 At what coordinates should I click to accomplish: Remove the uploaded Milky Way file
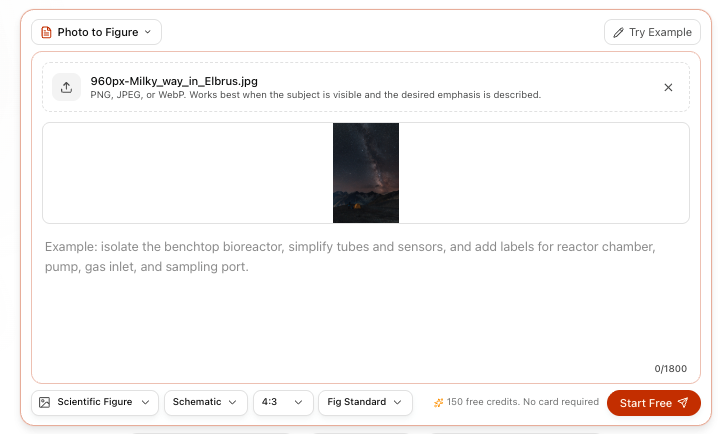coord(668,87)
